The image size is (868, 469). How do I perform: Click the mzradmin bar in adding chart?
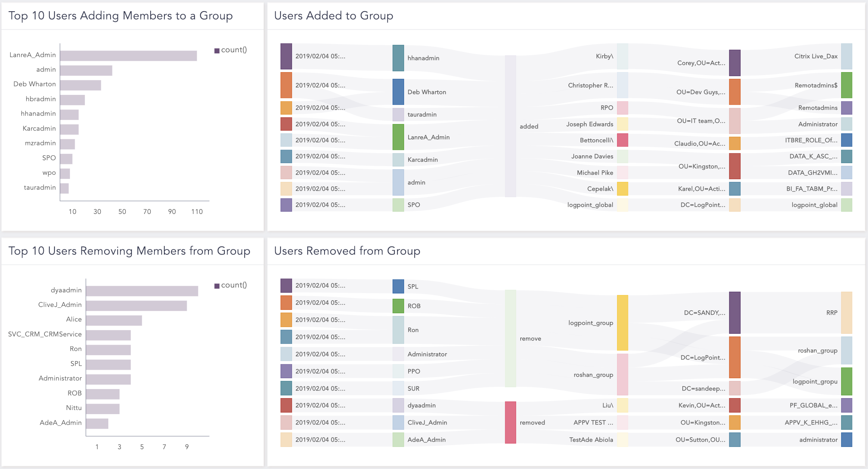coord(68,144)
